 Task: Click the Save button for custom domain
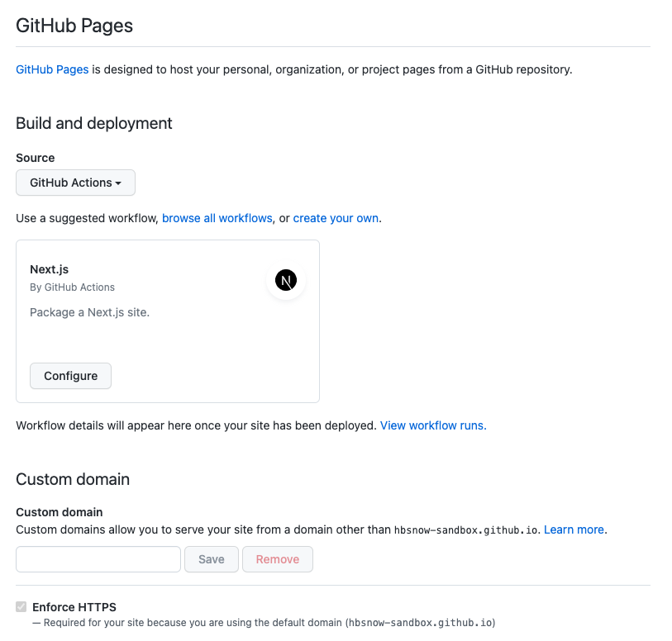(211, 559)
